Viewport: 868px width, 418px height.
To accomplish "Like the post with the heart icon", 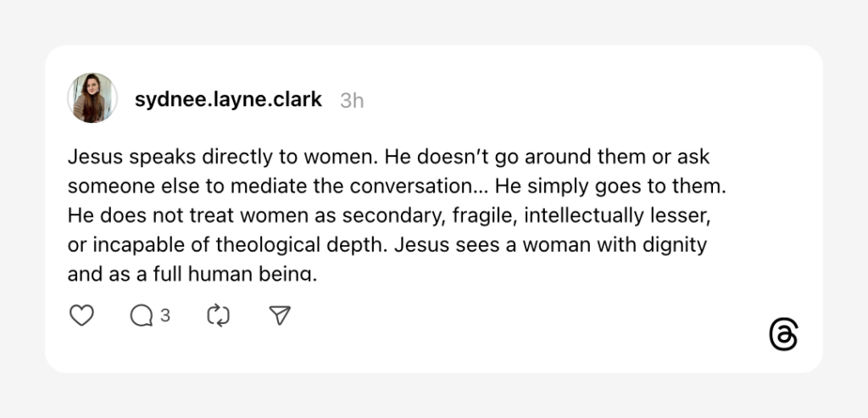I will coord(81,315).
